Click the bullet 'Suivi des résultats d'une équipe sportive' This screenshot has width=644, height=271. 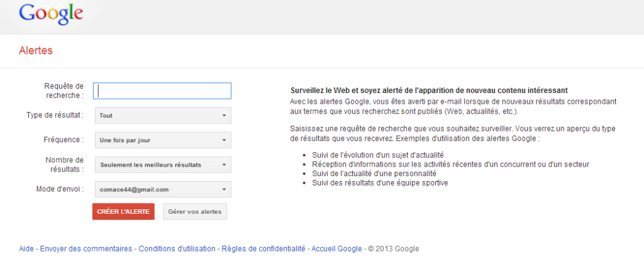[x=380, y=183]
